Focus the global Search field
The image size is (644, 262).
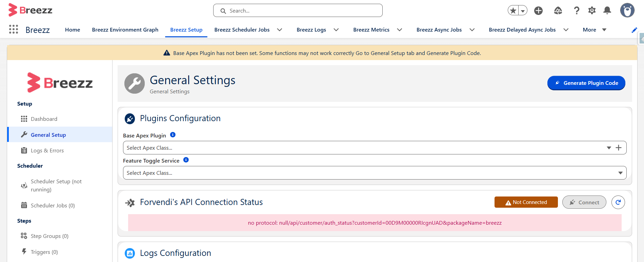click(x=298, y=11)
